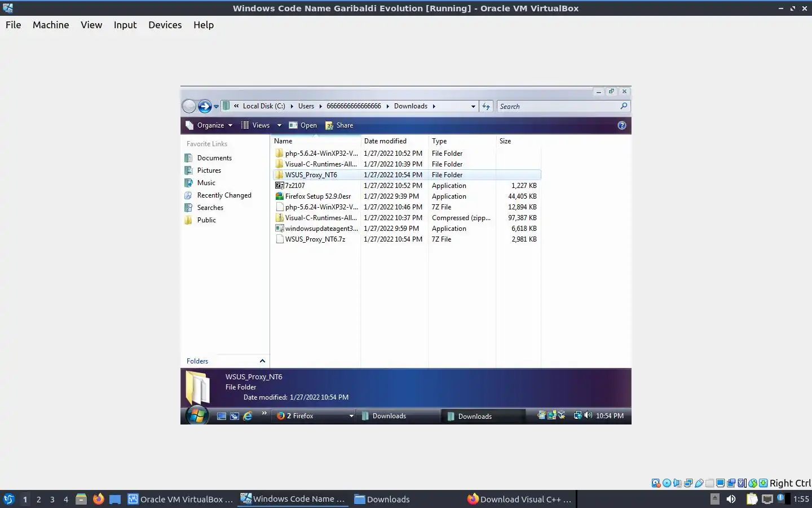Expand breadcrumb arrow after Downloads
Screen dimensions: 812x508
click(434, 106)
